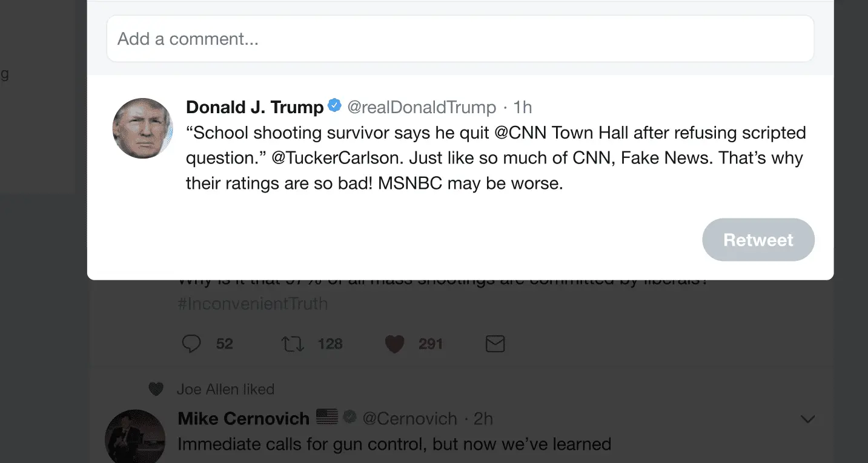Image resolution: width=868 pixels, height=463 pixels.
Task: Click the verified badge next to Mike Cernovich
Action: (x=350, y=417)
